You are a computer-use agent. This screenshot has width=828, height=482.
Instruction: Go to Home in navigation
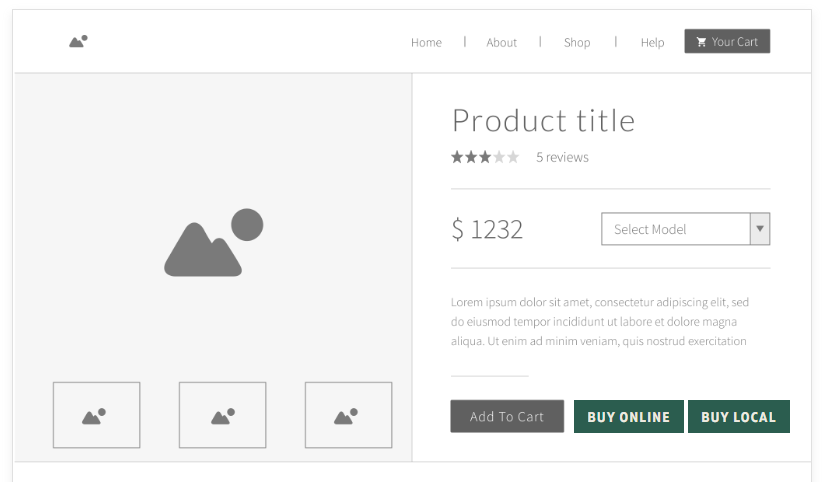[426, 42]
